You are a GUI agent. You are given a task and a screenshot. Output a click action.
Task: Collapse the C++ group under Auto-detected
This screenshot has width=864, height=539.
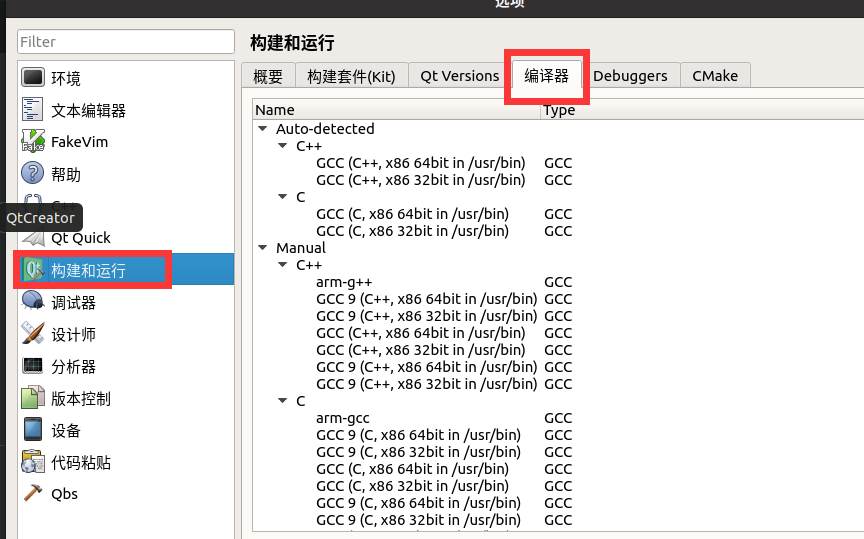pos(283,145)
